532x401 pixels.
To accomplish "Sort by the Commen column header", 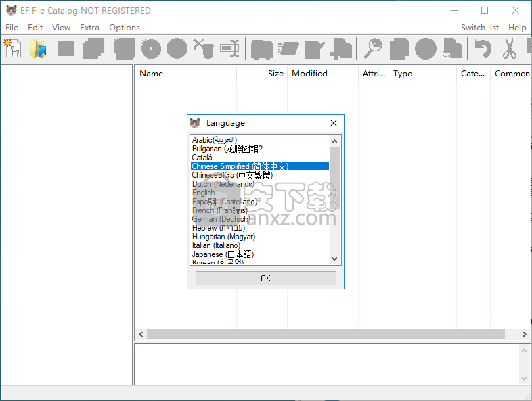I will [511, 74].
